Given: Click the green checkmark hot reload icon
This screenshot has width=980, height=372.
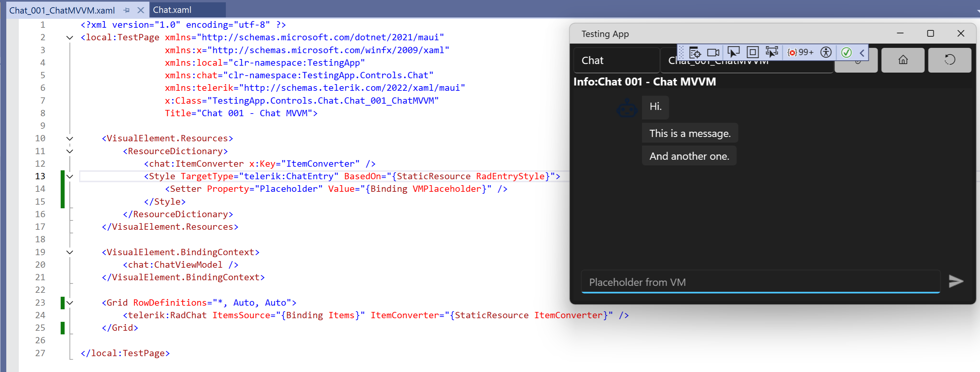Looking at the screenshot, I should coord(846,52).
